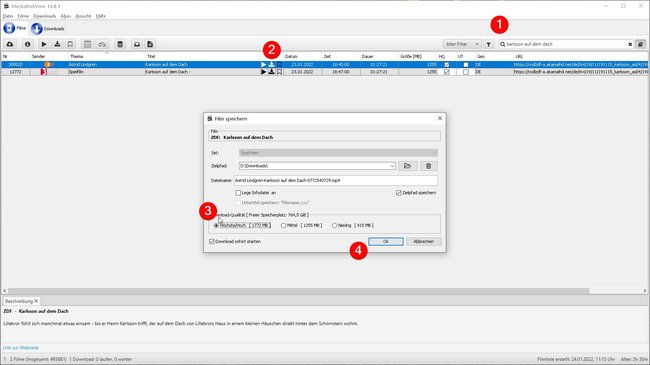Screen dimensions: 650x365
Task: Sort by the Größe [MB] column header
Action: click(418, 56)
